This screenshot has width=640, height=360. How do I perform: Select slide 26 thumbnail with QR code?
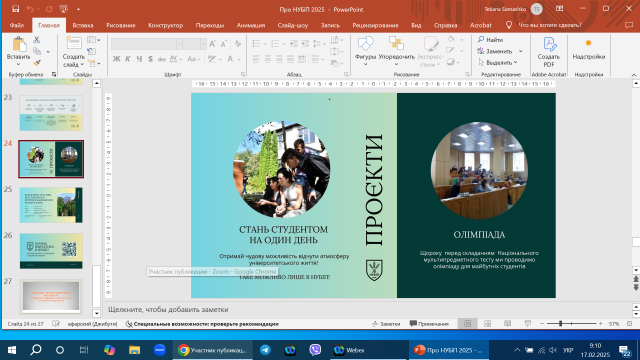tap(51, 251)
